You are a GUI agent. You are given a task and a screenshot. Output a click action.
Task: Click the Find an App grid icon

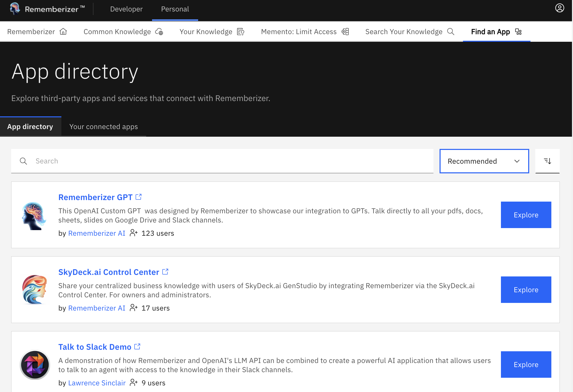coord(519,32)
